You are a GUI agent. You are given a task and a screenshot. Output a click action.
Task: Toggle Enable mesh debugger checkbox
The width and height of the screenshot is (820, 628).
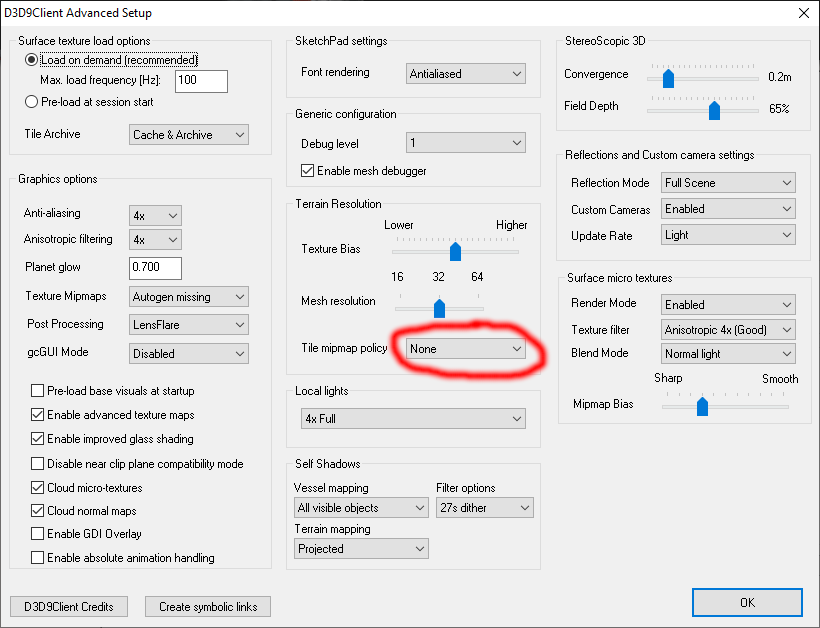click(x=308, y=171)
